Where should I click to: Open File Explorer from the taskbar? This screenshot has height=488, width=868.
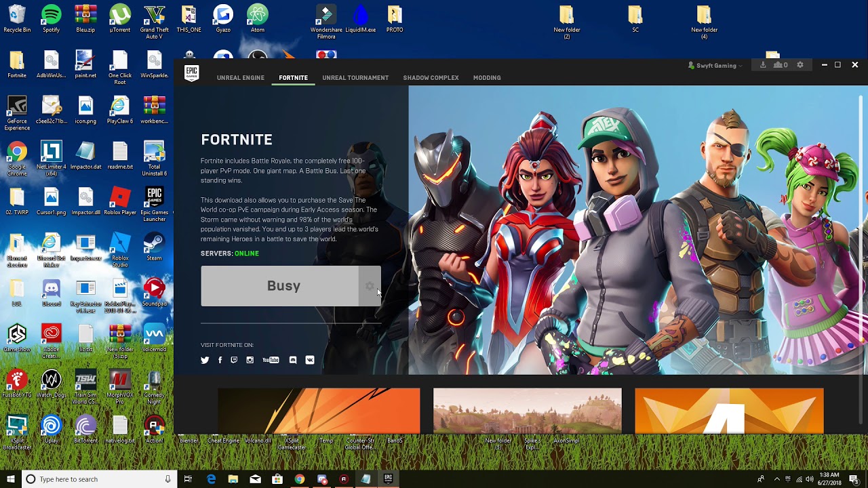click(233, 479)
